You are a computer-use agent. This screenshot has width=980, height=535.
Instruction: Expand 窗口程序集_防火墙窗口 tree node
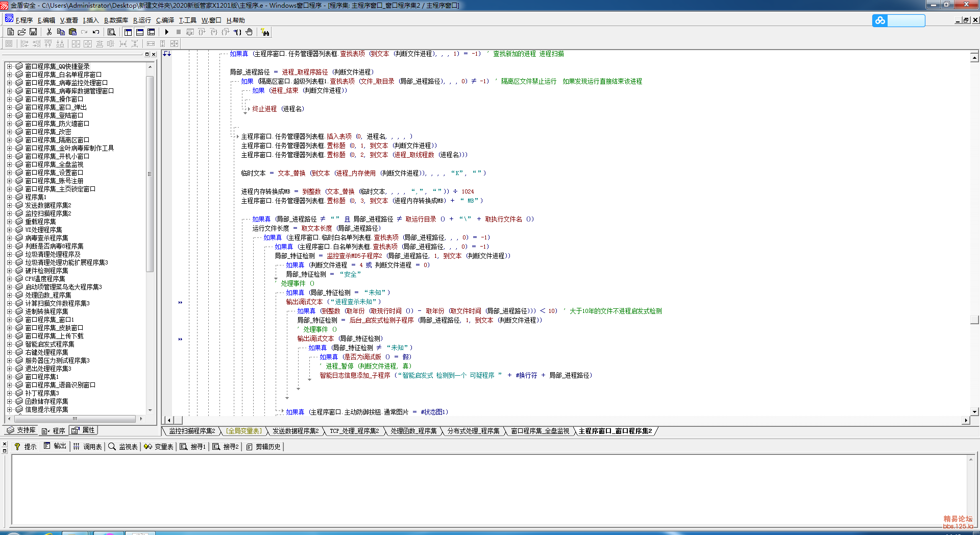coord(9,124)
